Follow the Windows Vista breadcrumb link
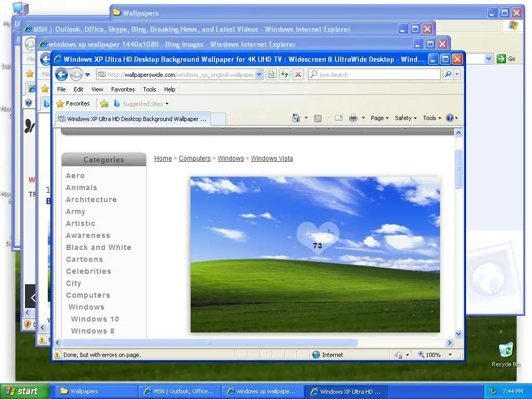This screenshot has height=399, width=532. (x=272, y=158)
